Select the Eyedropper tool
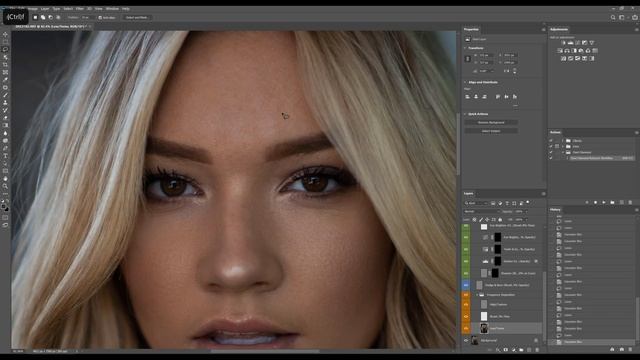This screenshot has width=640, height=360. point(5,80)
